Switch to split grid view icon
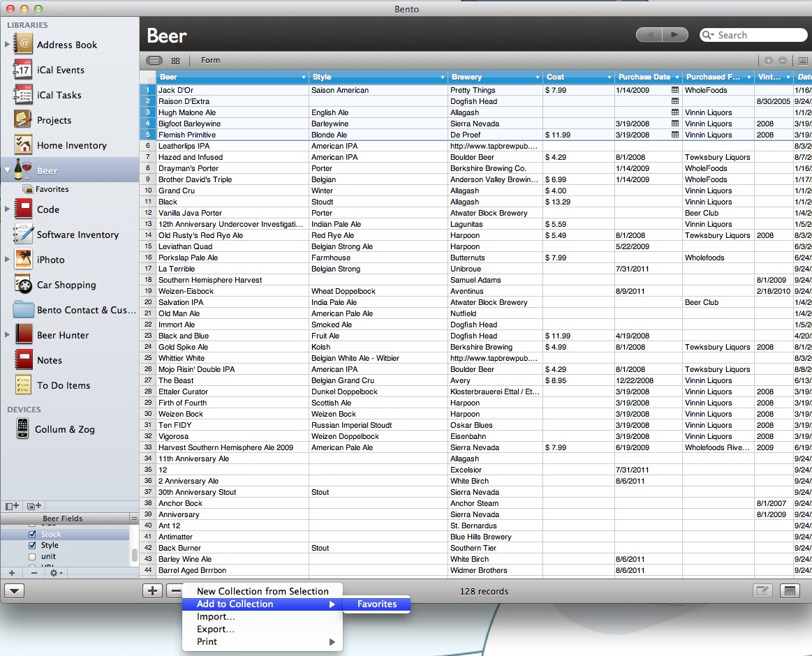This screenshot has height=656, width=812. click(x=175, y=61)
